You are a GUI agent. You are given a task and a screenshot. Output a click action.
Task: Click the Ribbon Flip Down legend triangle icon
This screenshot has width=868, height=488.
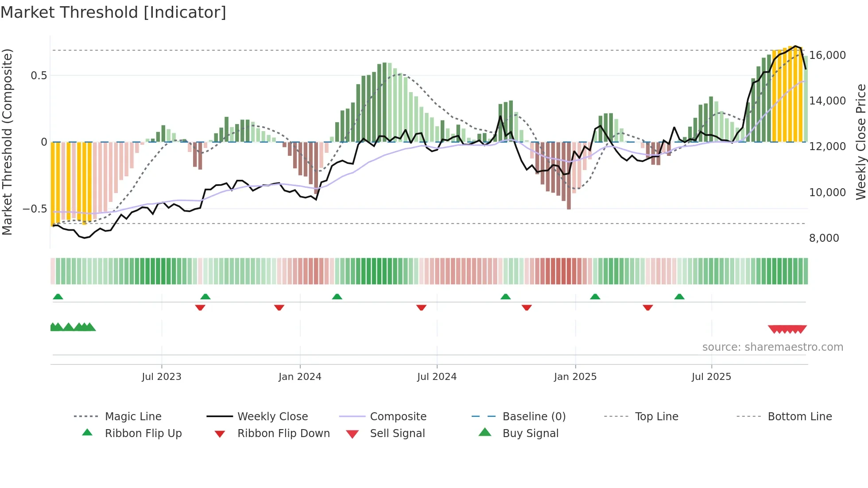[x=220, y=434]
